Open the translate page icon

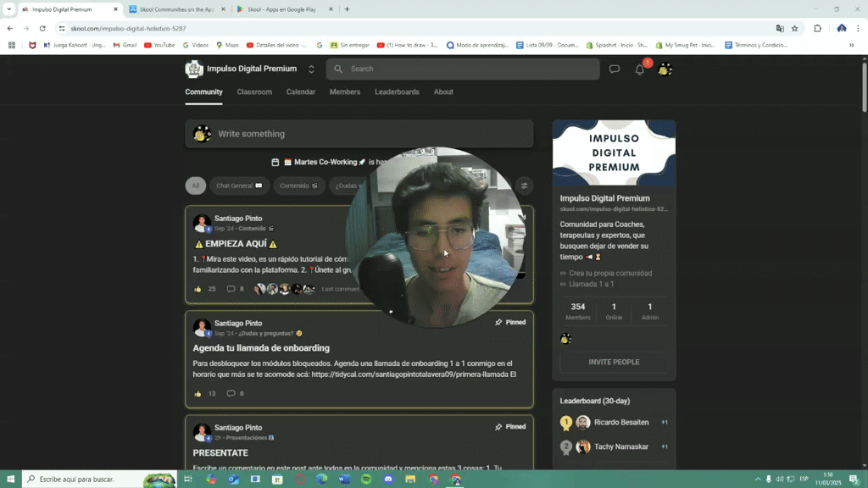(x=780, y=28)
